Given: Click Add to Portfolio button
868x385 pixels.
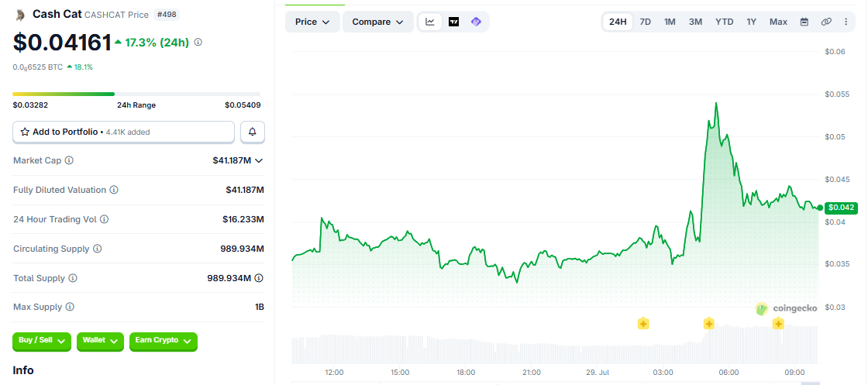Looking at the screenshot, I should 123,132.
